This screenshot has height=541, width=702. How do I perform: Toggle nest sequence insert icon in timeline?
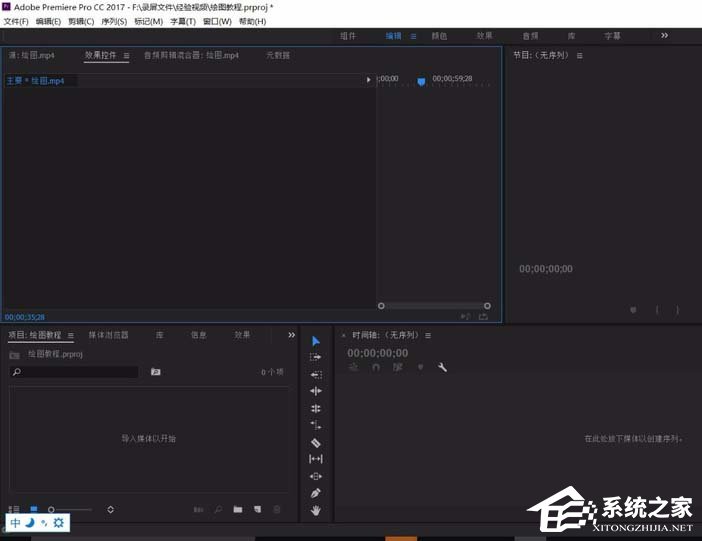(x=354, y=367)
